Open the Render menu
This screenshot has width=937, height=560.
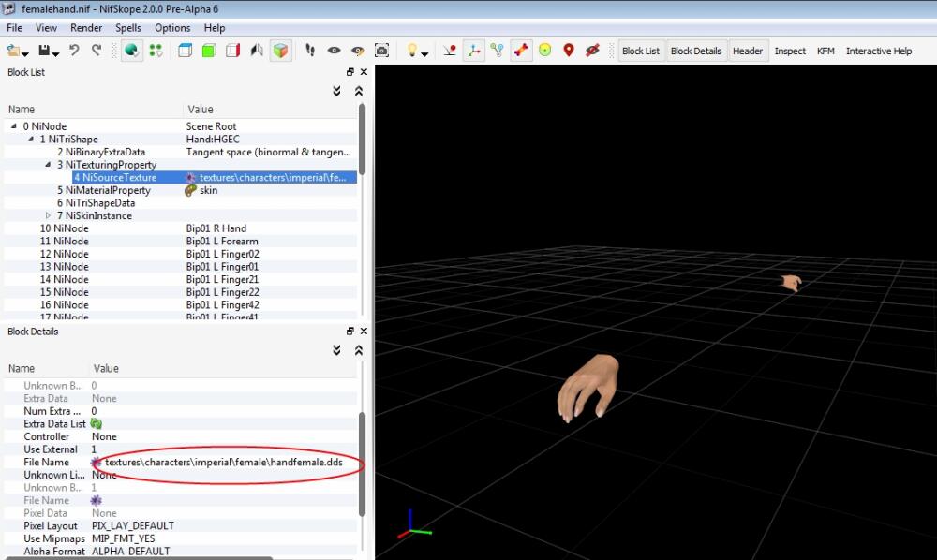pos(86,28)
